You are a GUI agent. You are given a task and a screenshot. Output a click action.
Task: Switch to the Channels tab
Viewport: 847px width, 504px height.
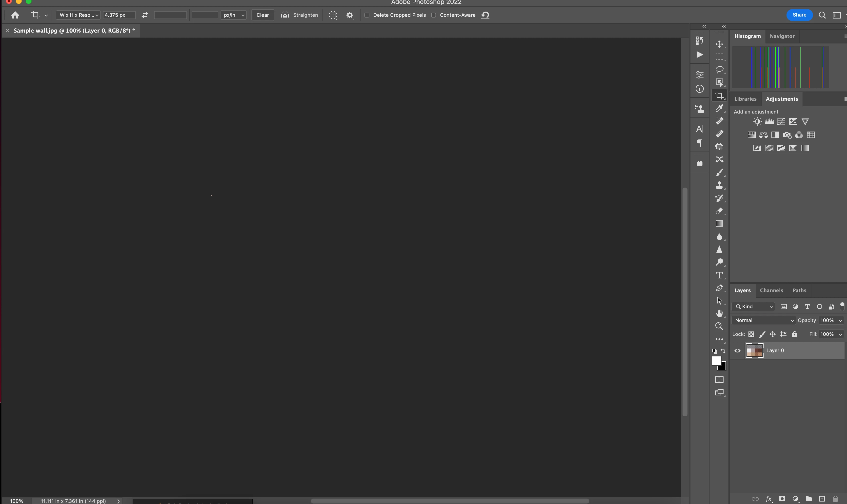[771, 290]
